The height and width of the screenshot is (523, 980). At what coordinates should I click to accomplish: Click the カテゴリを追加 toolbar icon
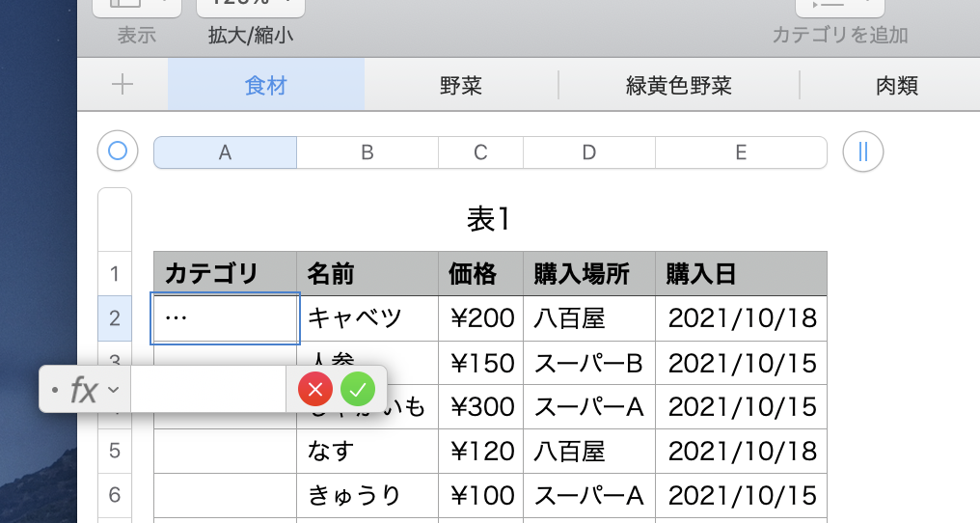[x=839, y=5]
